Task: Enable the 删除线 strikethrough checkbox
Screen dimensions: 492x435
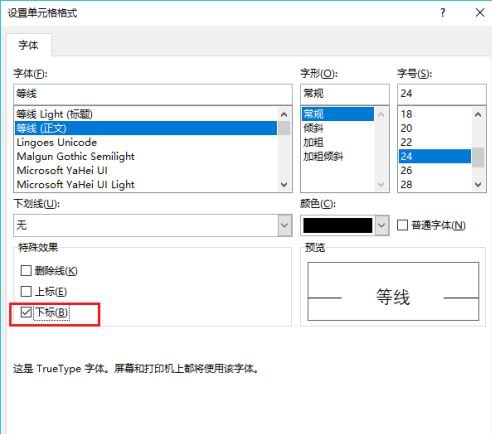Action: (x=26, y=270)
